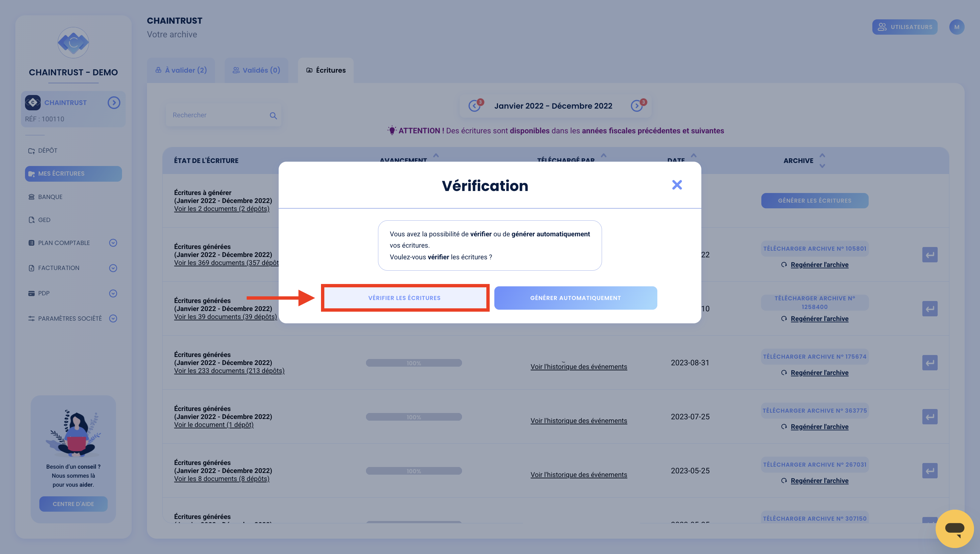Screen dimensions: 980x554
Task: Download archive N° 1258400
Action: (815, 302)
